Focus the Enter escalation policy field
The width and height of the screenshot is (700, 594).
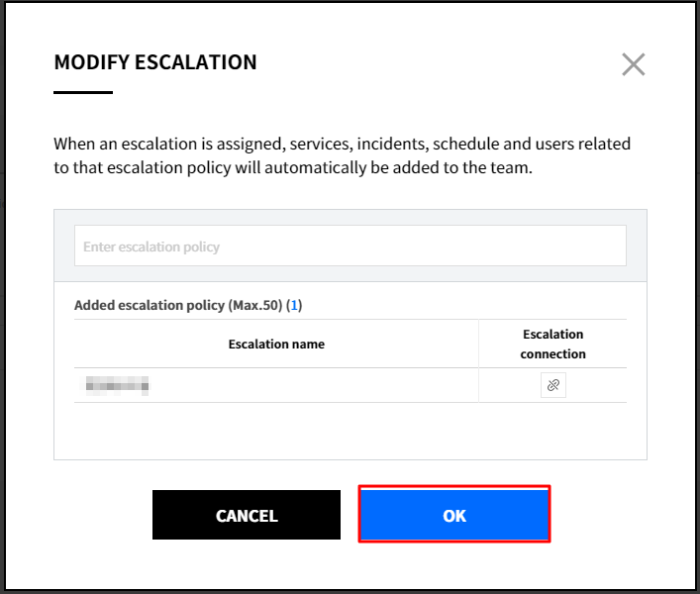[350, 246]
